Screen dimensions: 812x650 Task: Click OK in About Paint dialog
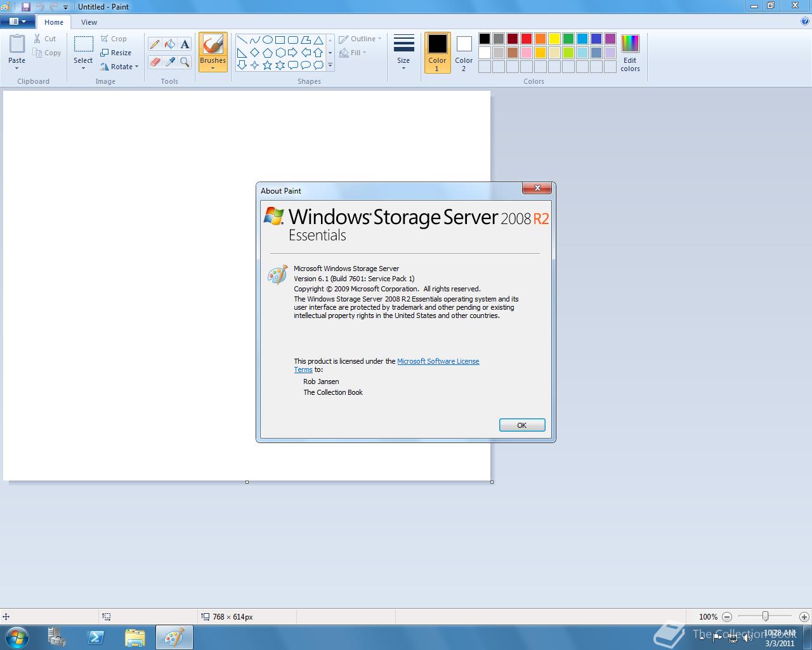click(x=522, y=425)
